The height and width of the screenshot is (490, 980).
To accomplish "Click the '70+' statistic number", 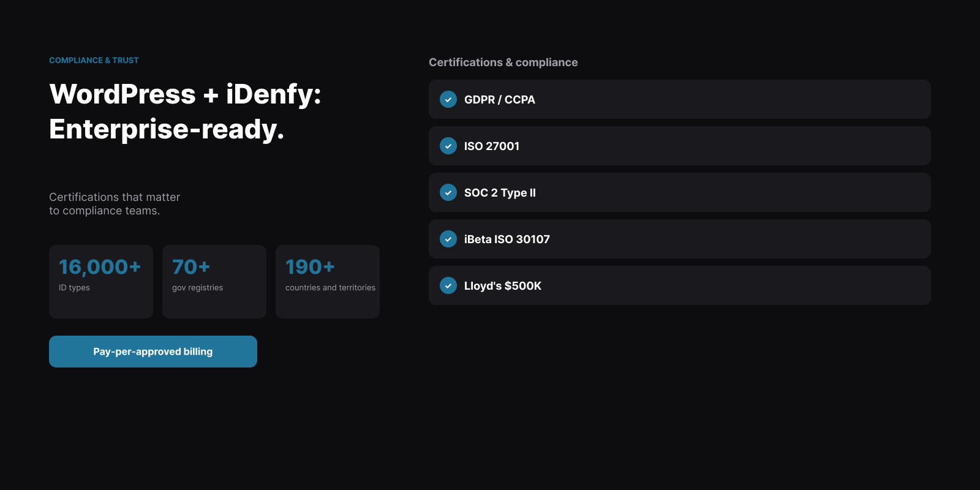I will pos(191,267).
